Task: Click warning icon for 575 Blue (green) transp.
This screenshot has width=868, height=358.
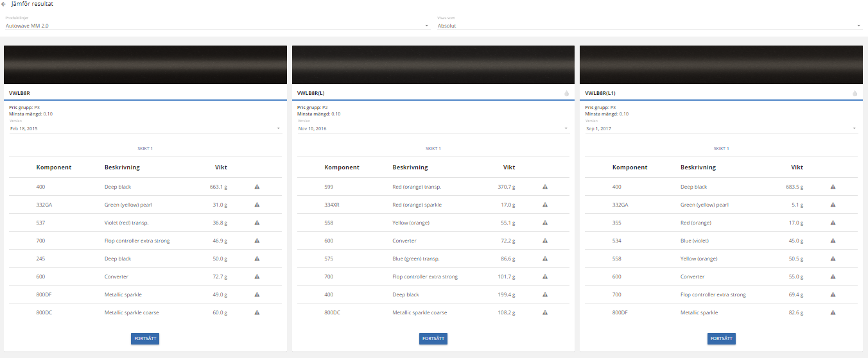Action: pyautogui.click(x=545, y=259)
